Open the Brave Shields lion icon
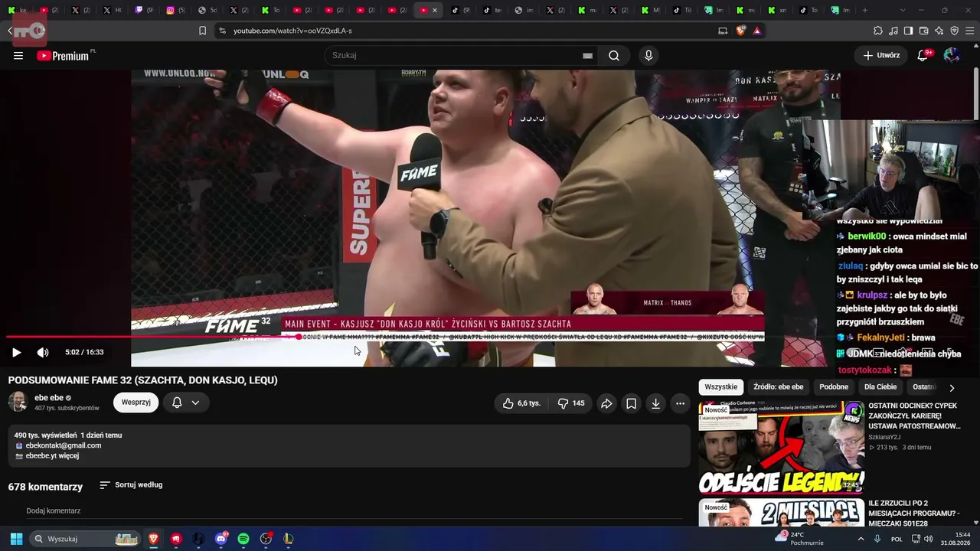Screen dimensions: 980x551 pos(740,31)
